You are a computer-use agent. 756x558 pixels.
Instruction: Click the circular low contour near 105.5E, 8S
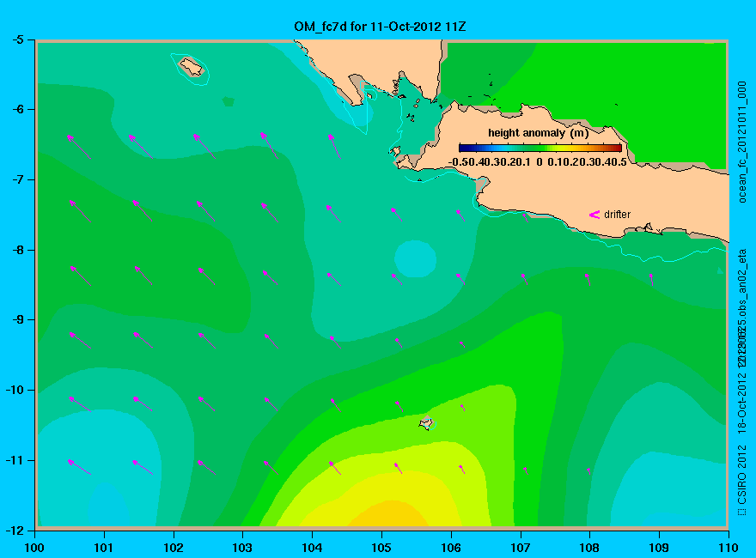click(415, 258)
